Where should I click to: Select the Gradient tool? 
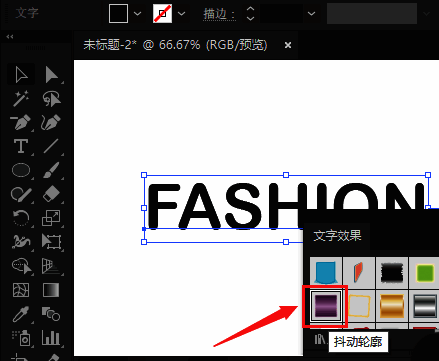coord(51,290)
